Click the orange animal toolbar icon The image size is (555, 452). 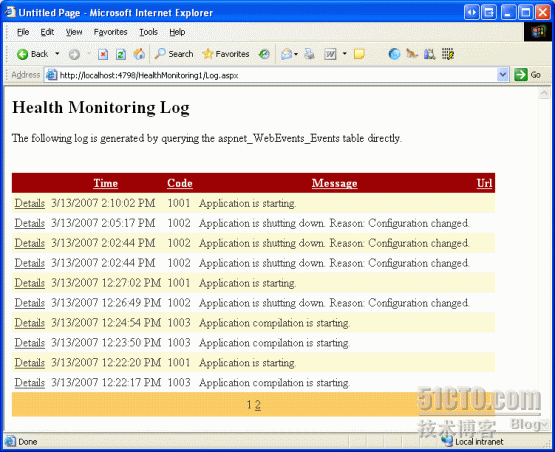point(412,54)
